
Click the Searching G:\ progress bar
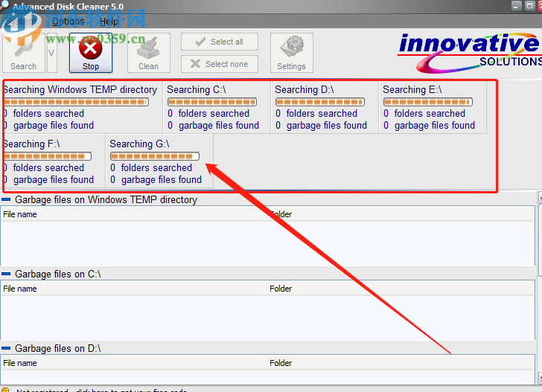155,156
